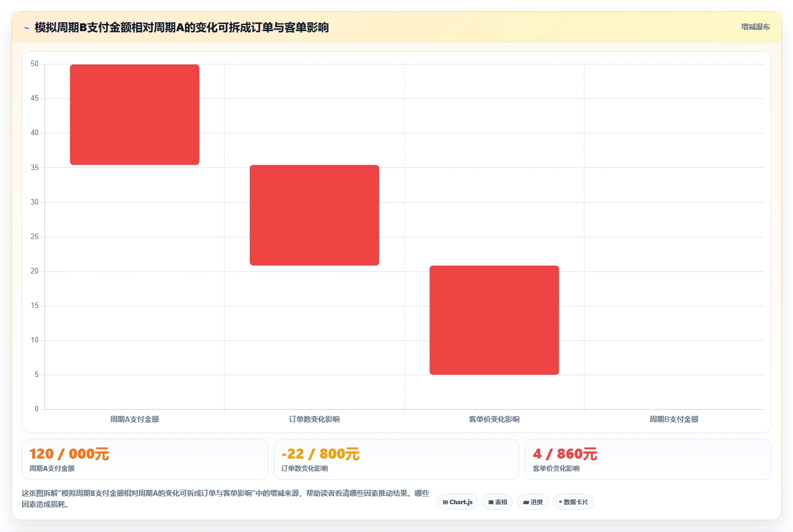
Task: Click the x-axis label 订单数变化影响
Action: (314, 419)
